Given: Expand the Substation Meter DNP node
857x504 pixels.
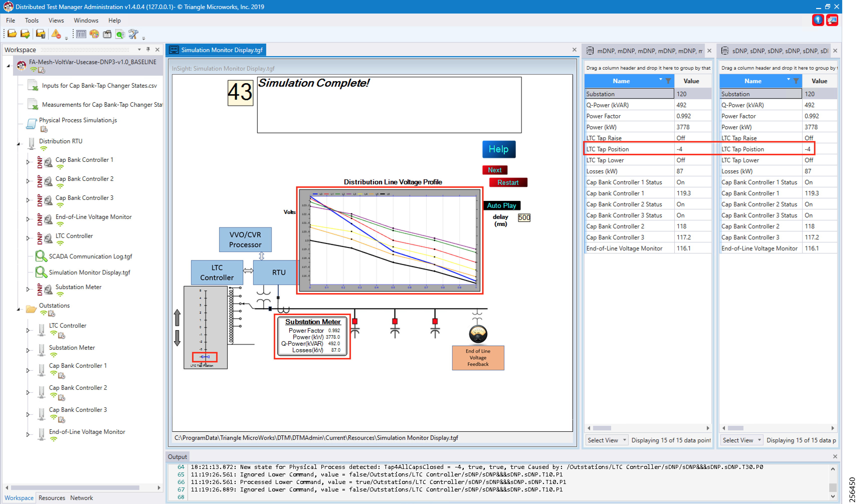Looking at the screenshot, I should [28, 289].
